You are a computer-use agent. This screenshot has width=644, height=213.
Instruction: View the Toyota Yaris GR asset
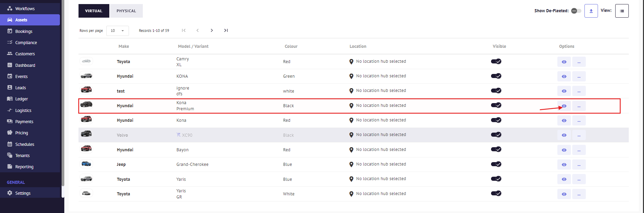564,194
